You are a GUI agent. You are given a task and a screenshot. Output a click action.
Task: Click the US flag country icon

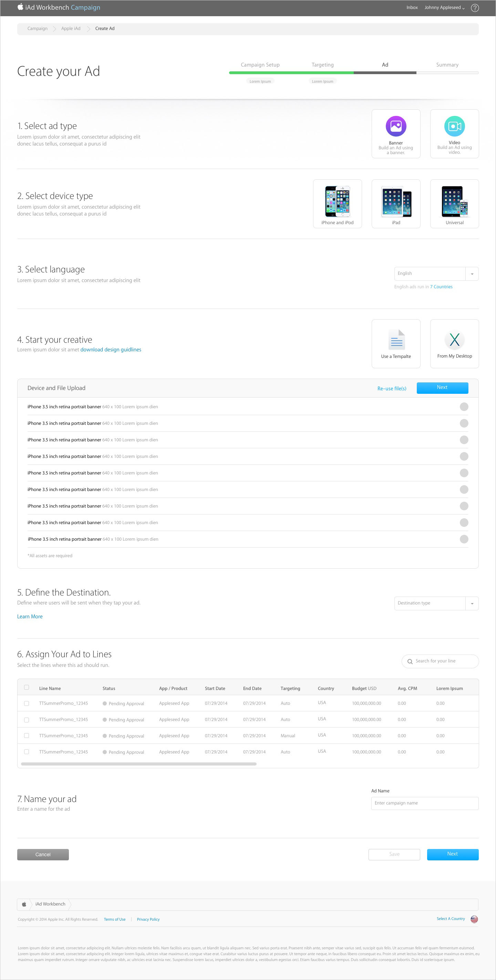(474, 919)
